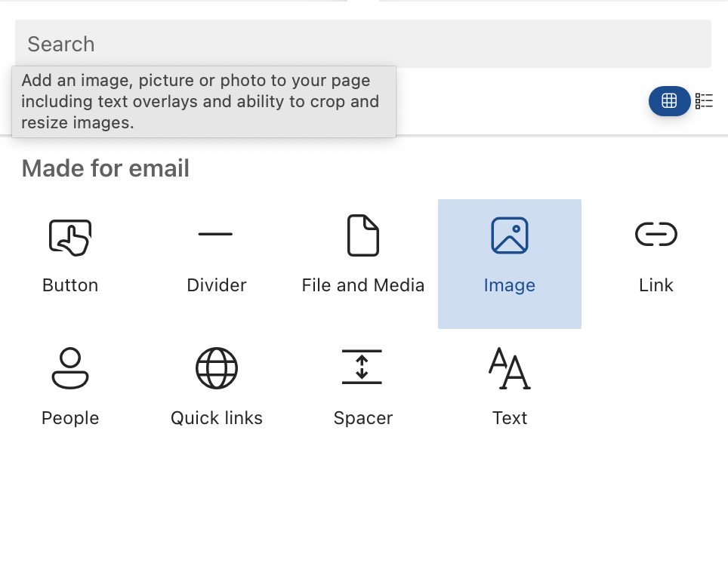The width and height of the screenshot is (728, 575).
Task: Click the "Spacer" label text
Action: pyautogui.click(x=363, y=418)
